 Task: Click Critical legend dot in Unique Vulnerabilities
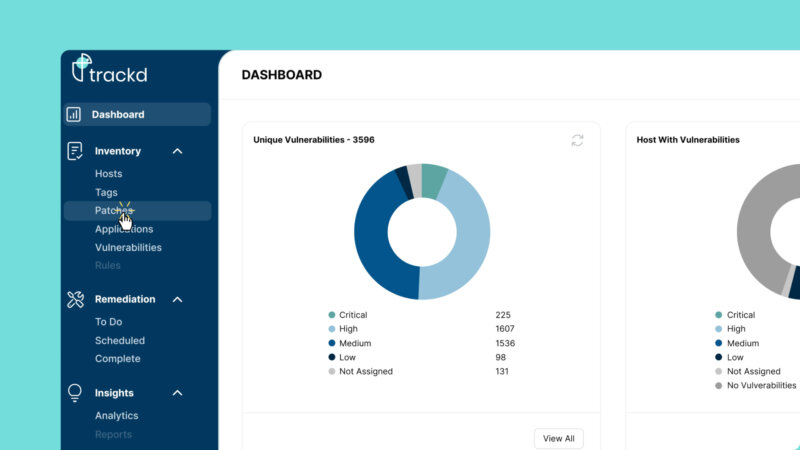coord(332,315)
